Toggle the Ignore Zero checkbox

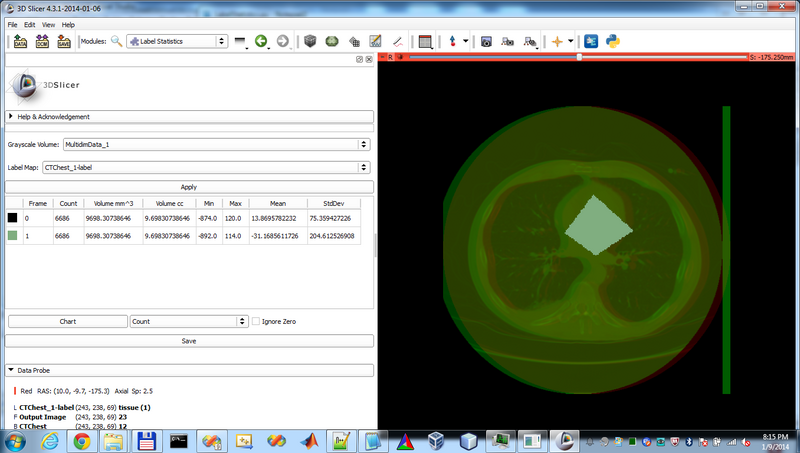256,321
